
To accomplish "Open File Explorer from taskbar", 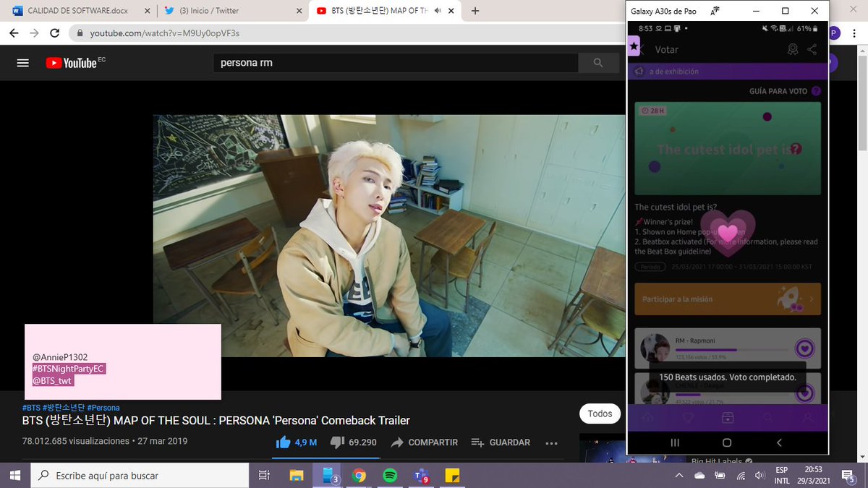I will click(297, 476).
